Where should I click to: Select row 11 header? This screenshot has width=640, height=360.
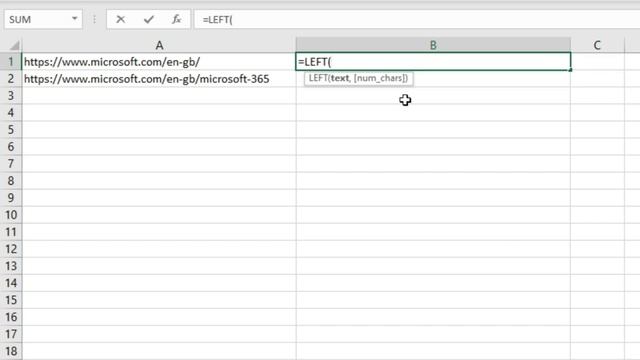pos(11,232)
